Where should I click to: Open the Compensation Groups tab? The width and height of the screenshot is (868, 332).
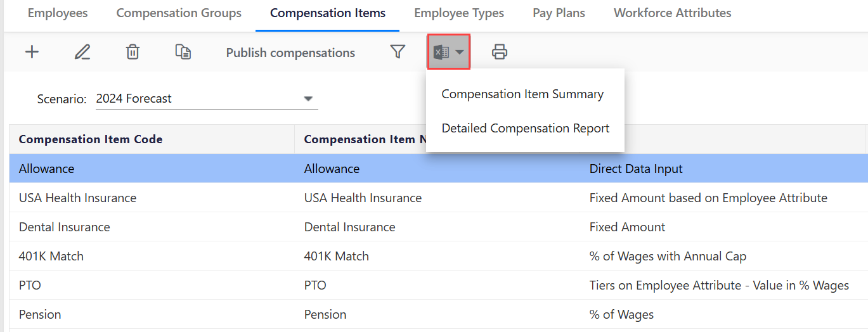[x=179, y=13]
